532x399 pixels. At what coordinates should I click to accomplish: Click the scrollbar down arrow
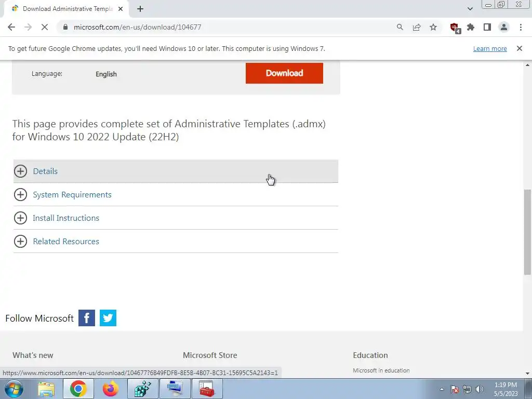click(x=527, y=373)
